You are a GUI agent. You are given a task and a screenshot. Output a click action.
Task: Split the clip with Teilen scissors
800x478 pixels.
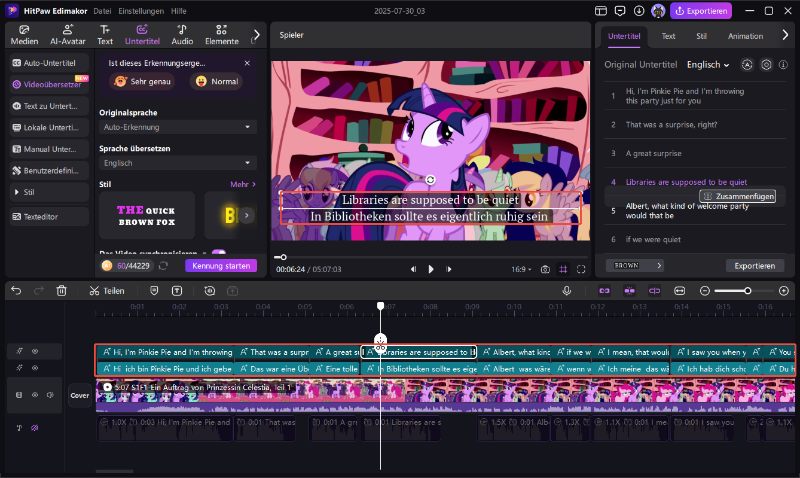(107, 291)
